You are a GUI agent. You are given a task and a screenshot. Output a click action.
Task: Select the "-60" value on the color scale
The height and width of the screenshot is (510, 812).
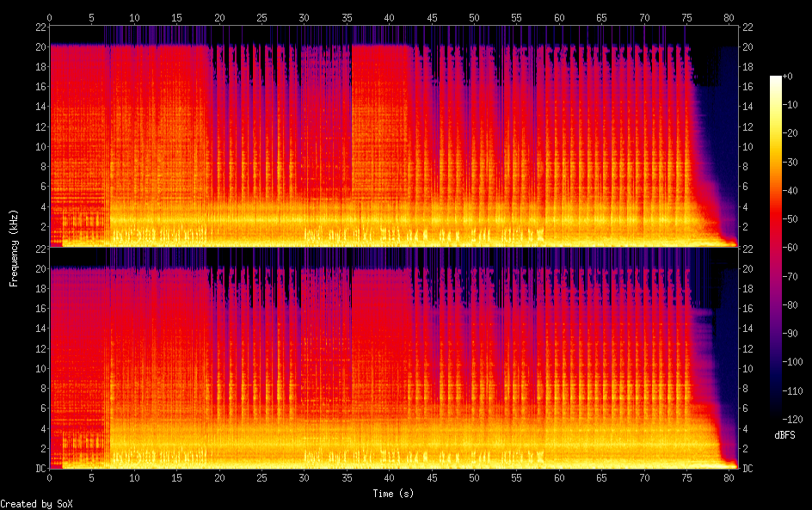[x=790, y=248]
